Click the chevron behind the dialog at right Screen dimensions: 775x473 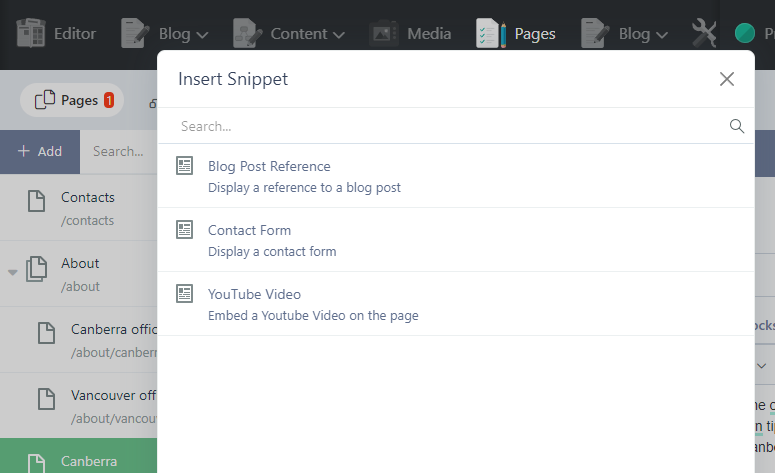point(762,366)
